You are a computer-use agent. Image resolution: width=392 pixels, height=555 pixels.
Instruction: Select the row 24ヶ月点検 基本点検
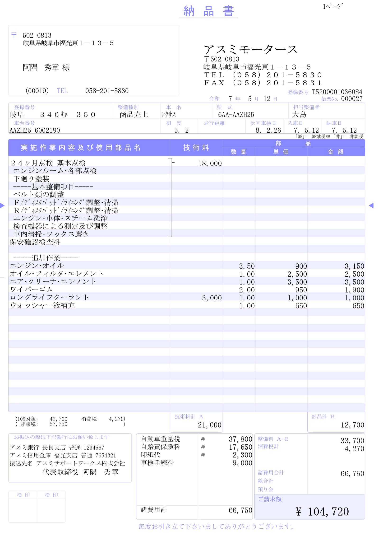tap(48, 163)
